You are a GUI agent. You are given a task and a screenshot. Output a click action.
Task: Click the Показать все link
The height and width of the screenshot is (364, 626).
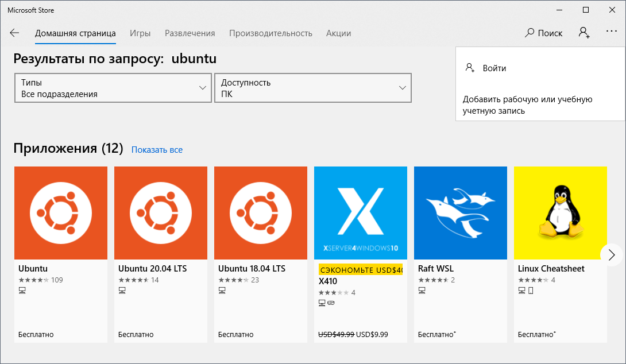[x=157, y=150]
